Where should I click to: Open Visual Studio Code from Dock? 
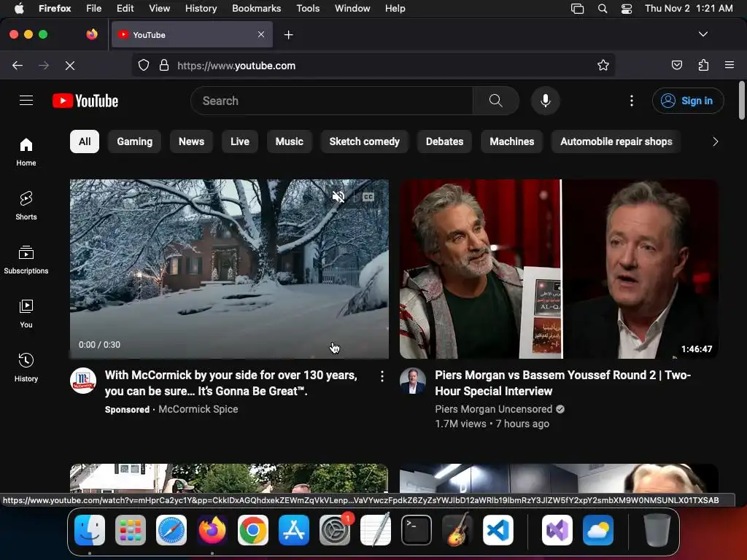tap(498, 529)
